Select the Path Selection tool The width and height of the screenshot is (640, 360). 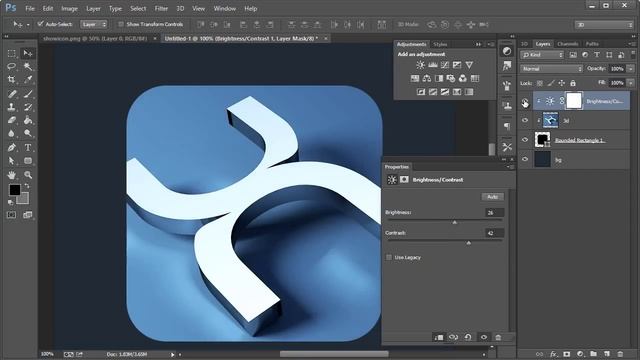click(11, 161)
